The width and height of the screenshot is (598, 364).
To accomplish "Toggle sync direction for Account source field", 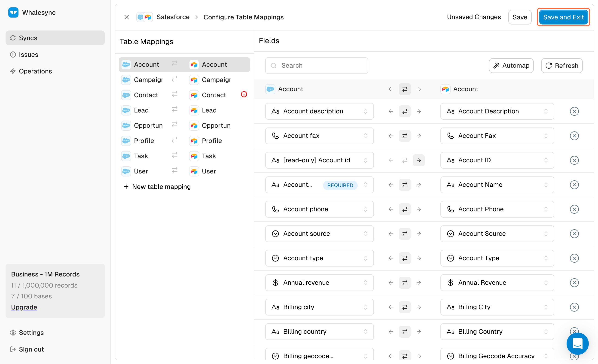I will [405, 234].
